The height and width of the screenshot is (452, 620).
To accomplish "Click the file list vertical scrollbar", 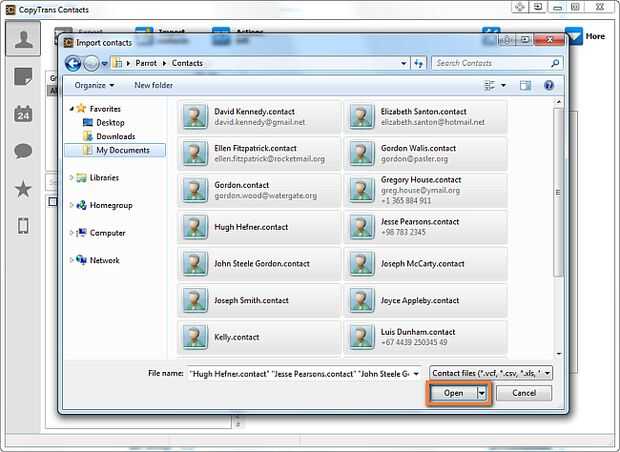I will [x=558, y=193].
